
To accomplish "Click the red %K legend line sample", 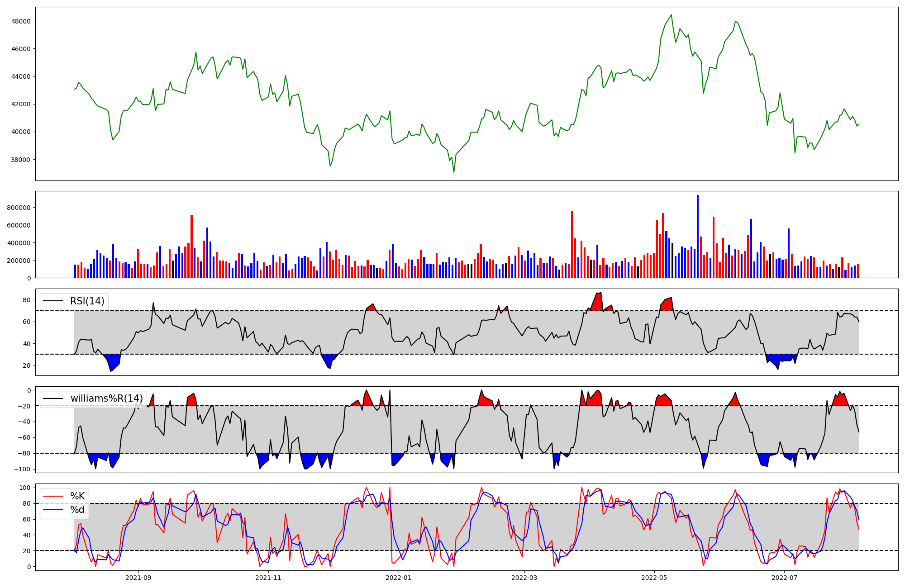I will click(x=52, y=496).
